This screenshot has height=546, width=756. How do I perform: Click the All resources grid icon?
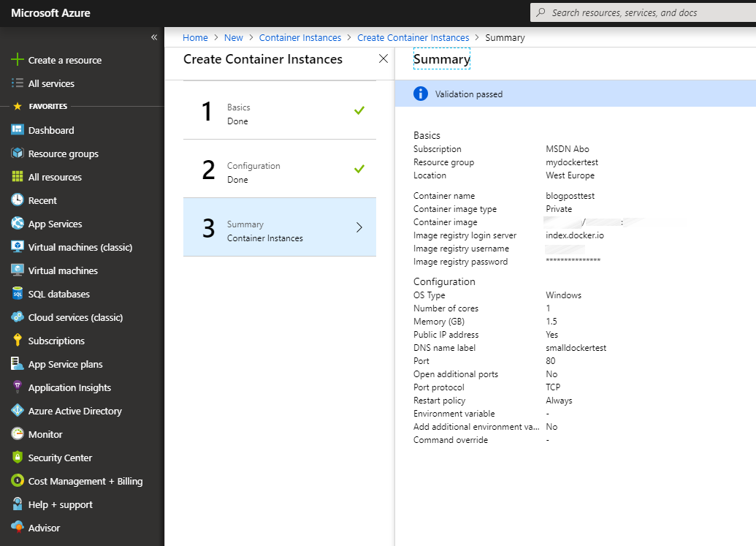click(x=18, y=177)
